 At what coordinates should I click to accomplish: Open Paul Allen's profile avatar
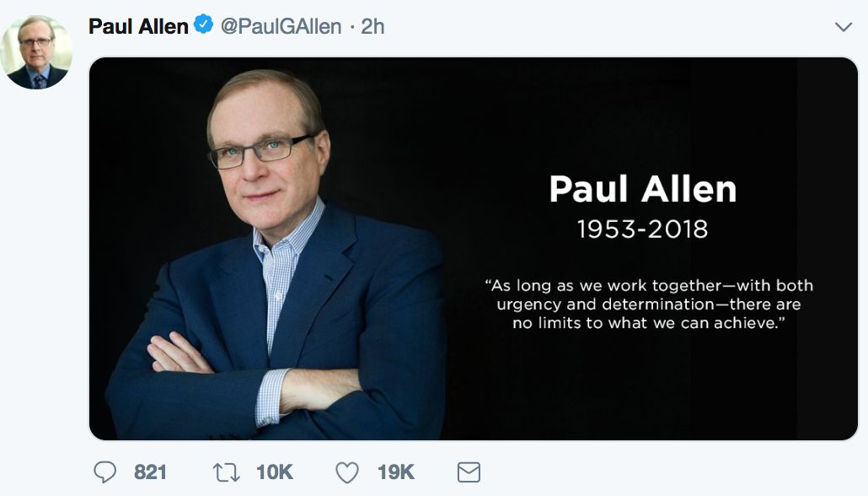pyautogui.click(x=36, y=52)
